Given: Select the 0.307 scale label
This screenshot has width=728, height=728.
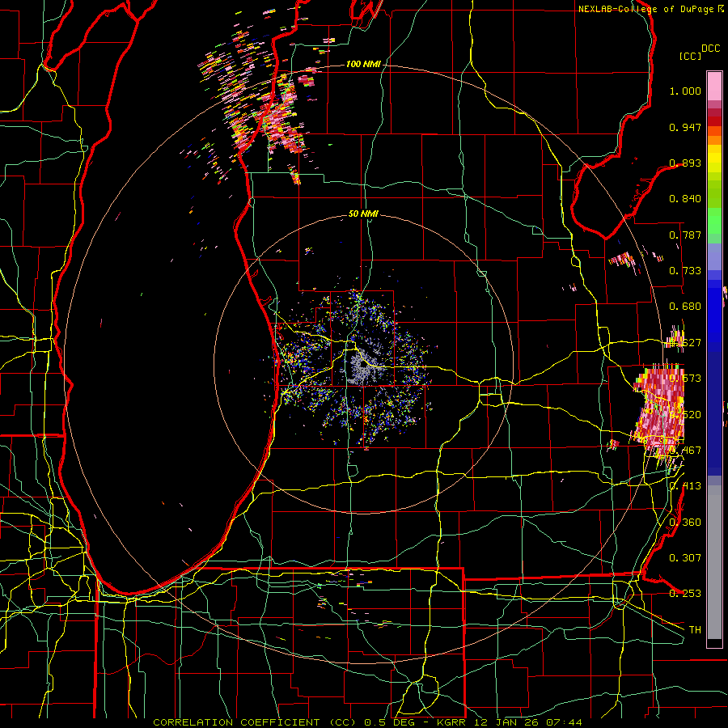Looking at the screenshot, I should 685,558.
